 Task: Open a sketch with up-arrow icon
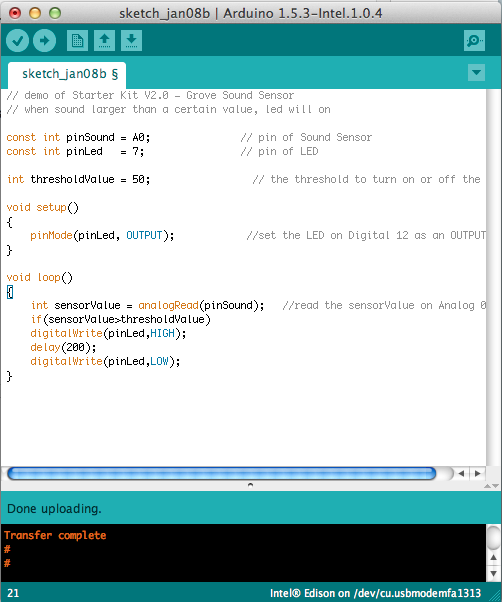tap(104, 40)
